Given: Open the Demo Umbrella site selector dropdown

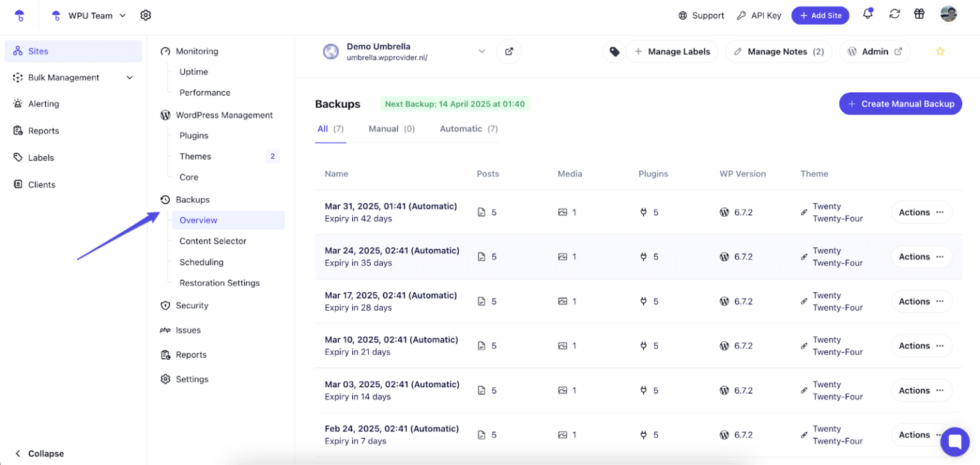Looking at the screenshot, I should tap(482, 52).
